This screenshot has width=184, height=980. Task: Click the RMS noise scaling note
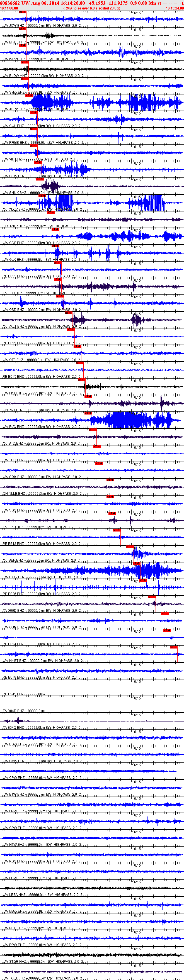(92, 8)
